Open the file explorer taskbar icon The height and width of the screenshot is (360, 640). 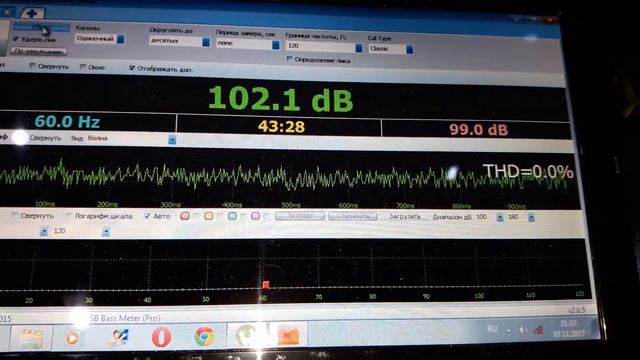click(x=31, y=338)
